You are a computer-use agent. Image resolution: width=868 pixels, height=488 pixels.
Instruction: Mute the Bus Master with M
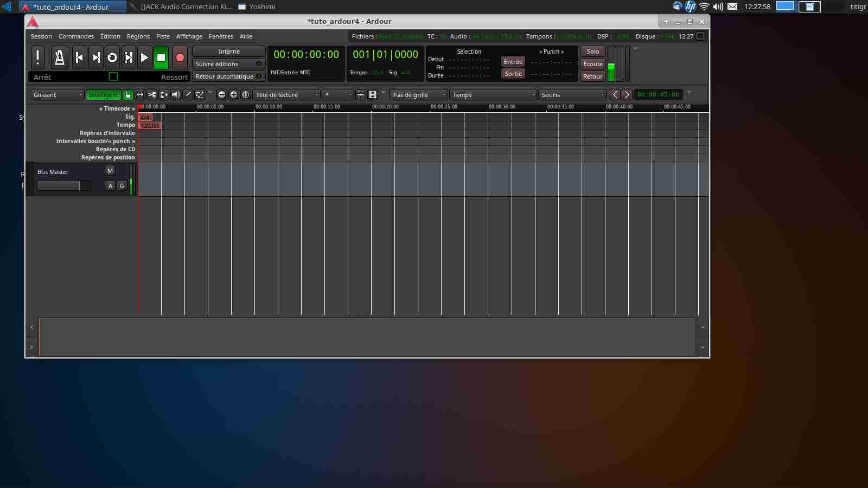tap(110, 171)
